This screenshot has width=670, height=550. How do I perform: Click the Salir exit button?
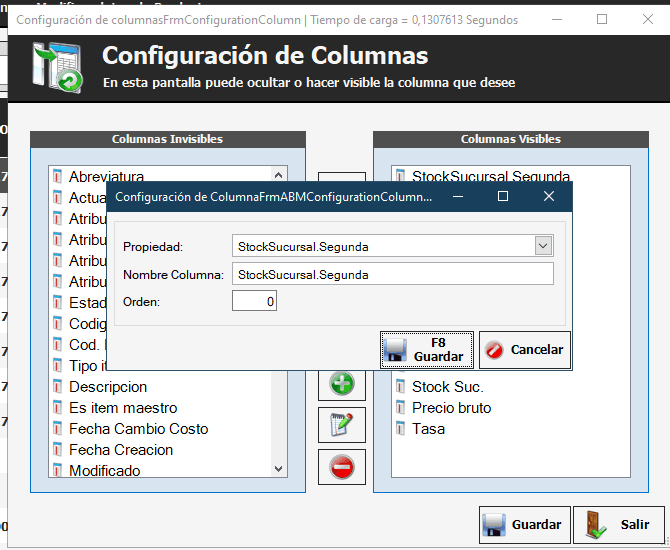coord(617,524)
